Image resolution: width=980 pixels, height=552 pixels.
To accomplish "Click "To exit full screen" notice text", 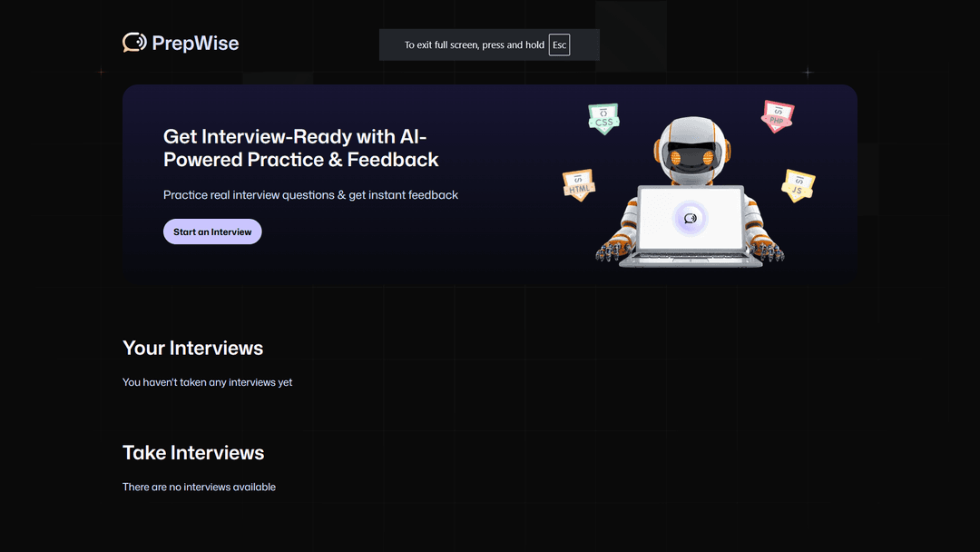I will (x=475, y=45).
